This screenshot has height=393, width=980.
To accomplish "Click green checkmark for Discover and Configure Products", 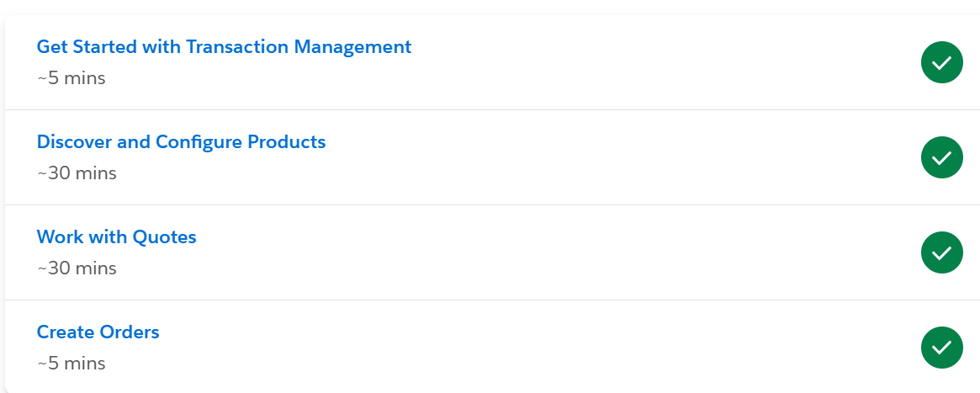I will click(941, 157).
